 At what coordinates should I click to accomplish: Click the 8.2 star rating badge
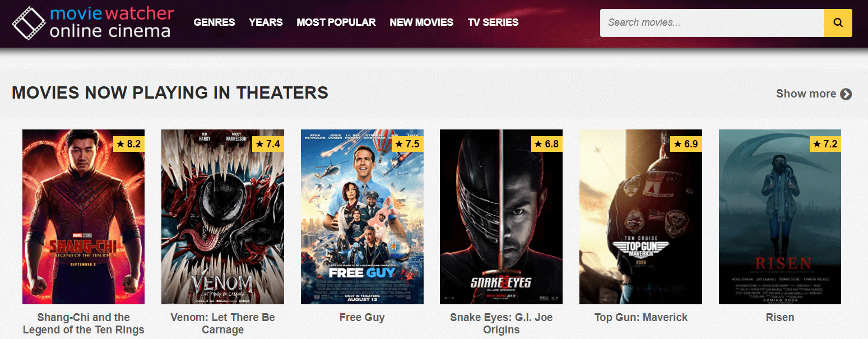(129, 144)
